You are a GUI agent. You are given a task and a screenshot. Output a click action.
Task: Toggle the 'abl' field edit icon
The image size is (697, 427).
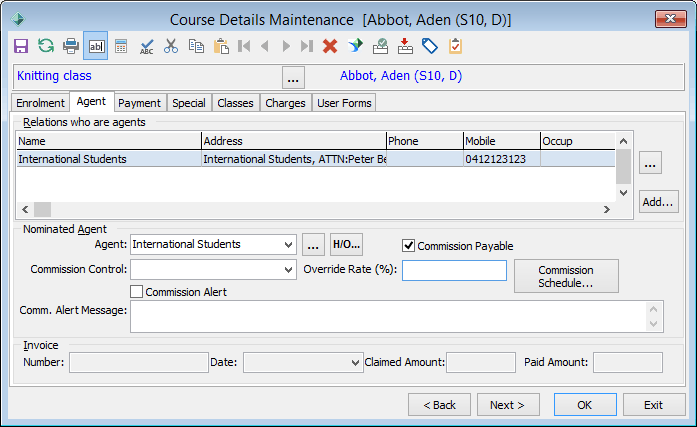point(96,46)
